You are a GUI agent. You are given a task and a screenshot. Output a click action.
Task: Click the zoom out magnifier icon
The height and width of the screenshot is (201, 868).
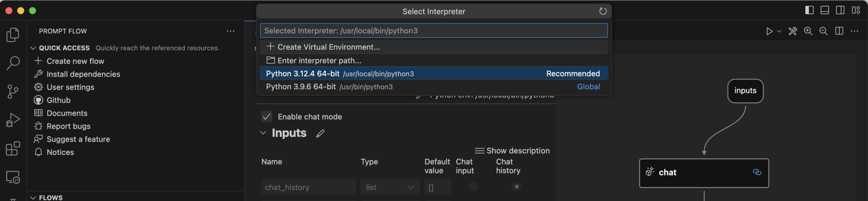(x=824, y=31)
